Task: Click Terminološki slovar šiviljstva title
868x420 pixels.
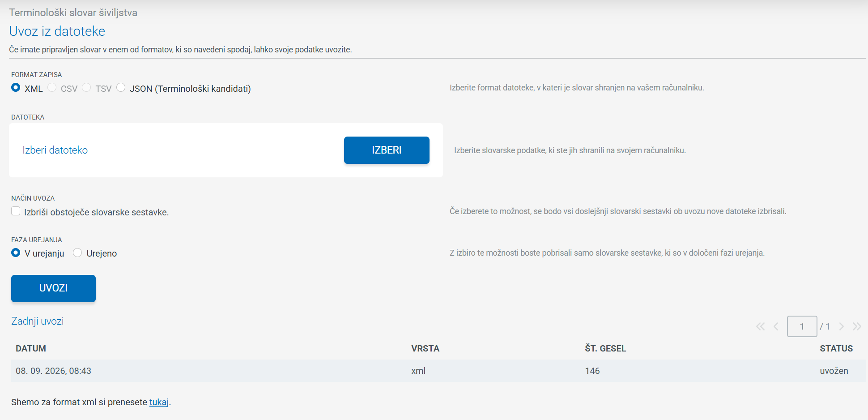Action: tap(73, 13)
